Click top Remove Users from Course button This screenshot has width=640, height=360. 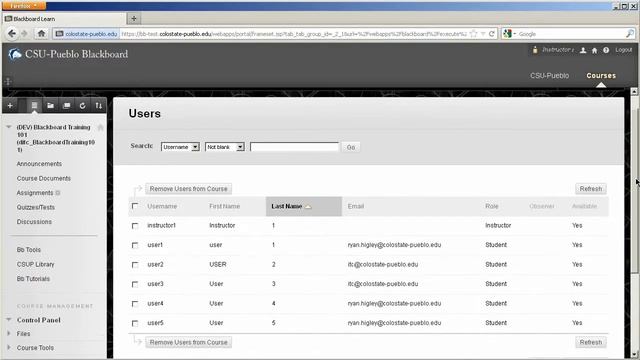point(189,189)
